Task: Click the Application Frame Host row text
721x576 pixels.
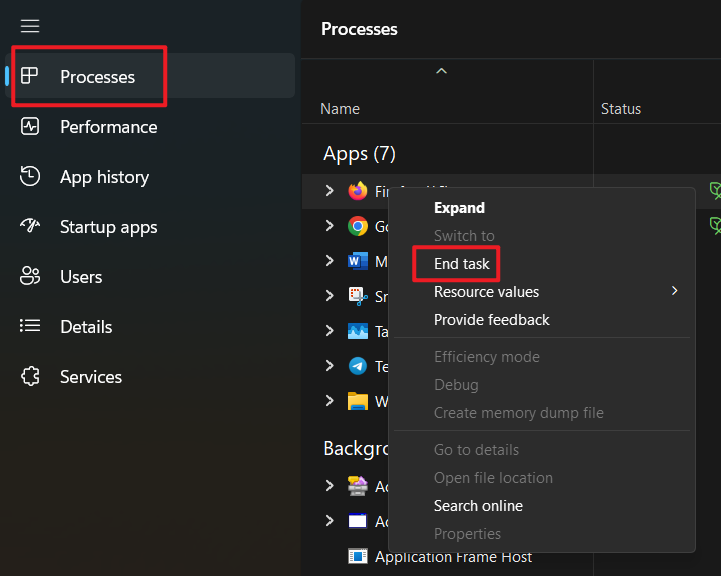Action: [453, 557]
